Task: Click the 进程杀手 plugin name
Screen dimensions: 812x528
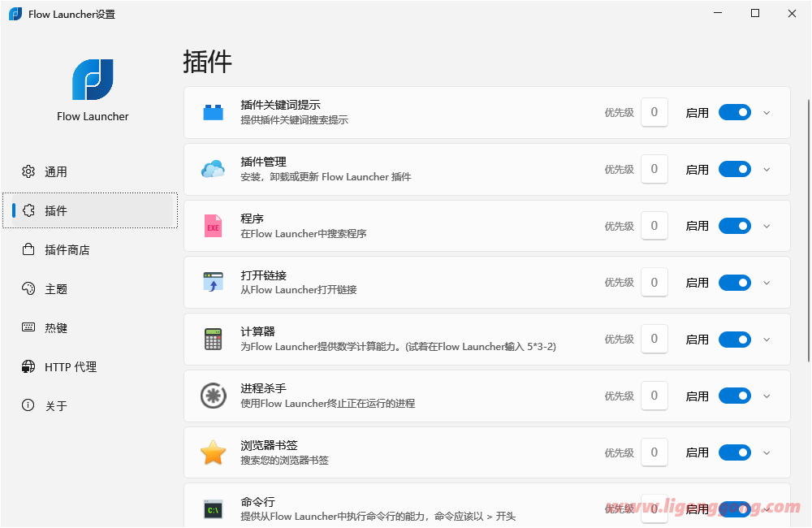Action: tap(263, 388)
